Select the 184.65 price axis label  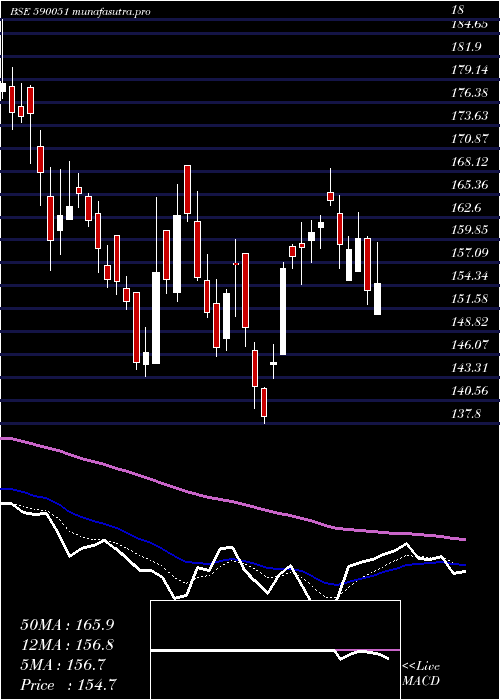coord(469,24)
